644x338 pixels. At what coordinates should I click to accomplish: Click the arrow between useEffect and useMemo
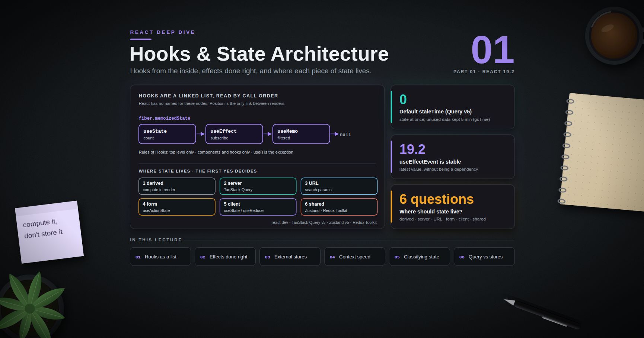coord(268,134)
